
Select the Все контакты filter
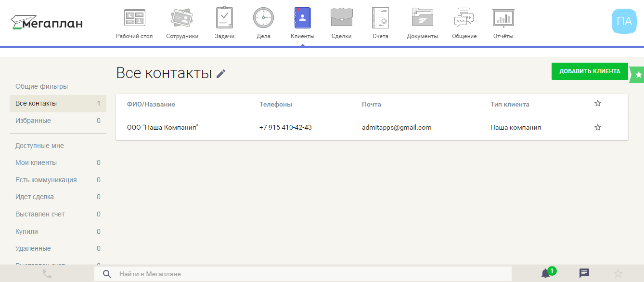(x=58, y=103)
